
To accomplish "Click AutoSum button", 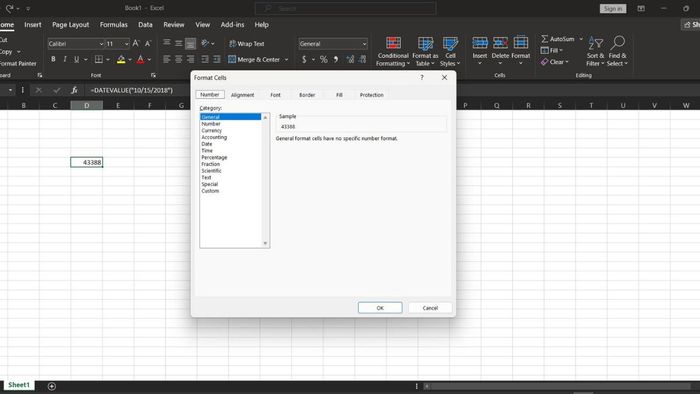I will (x=558, y=39).
